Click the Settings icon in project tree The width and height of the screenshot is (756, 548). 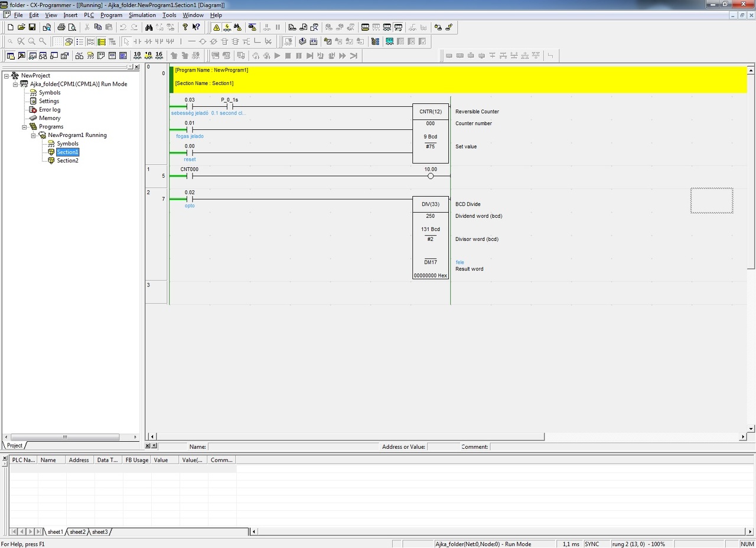pyautogui.click(x=33, y=101)
